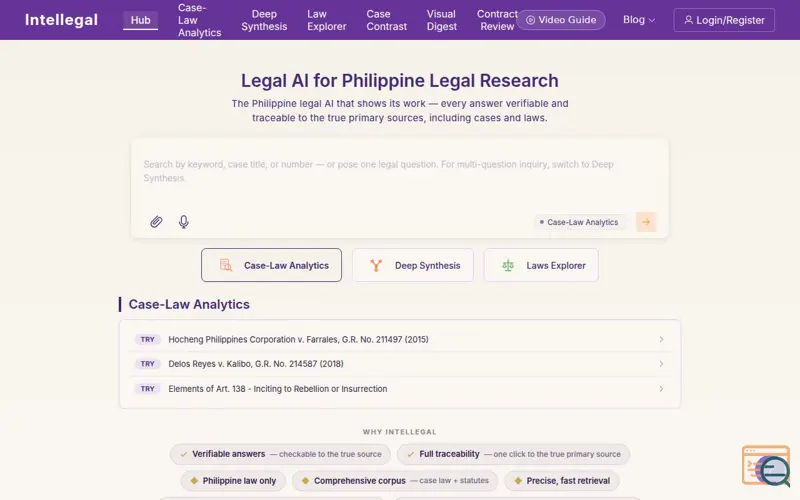Open the floating assistant chat icon
The width and height of the screenshot is (800, 500).
click(x=766, y=465)
